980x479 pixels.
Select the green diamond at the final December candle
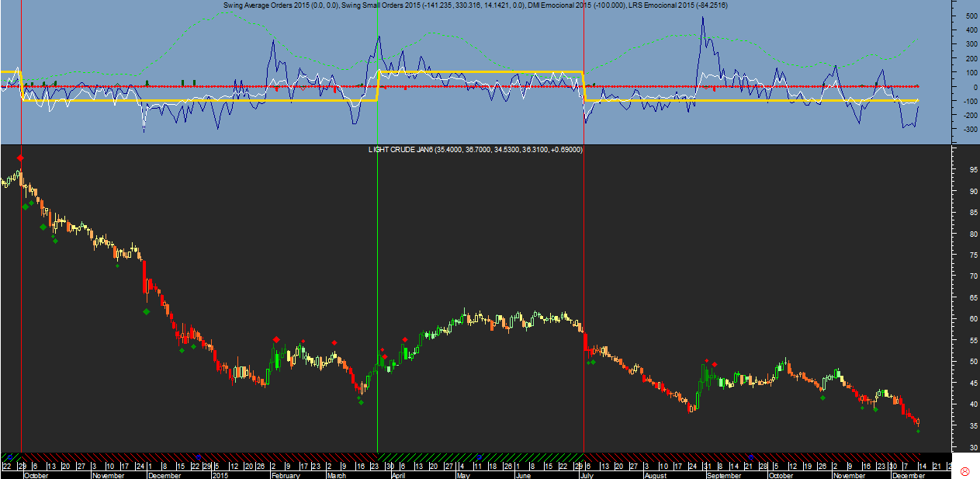(x=918, y=431)
